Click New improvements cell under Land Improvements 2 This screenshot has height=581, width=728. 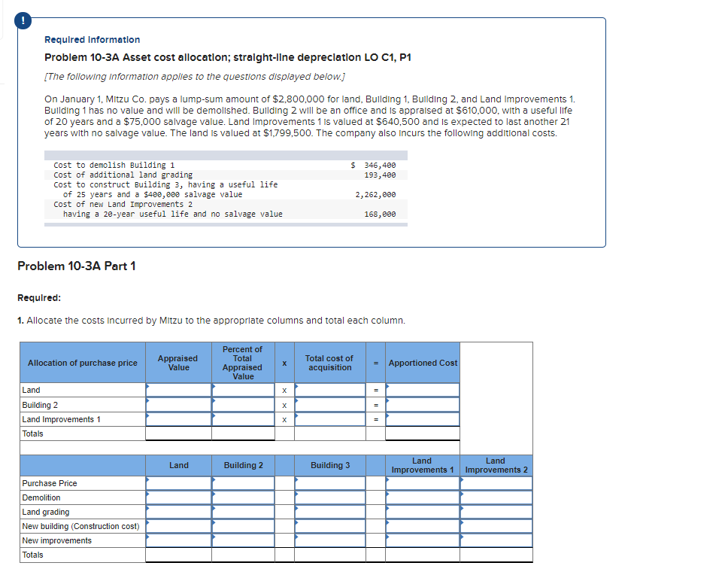[496, 540]
